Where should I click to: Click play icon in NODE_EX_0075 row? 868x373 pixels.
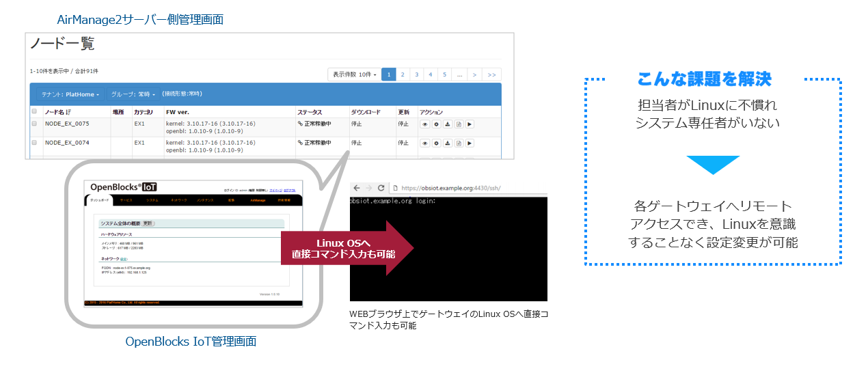click(470, 124)
